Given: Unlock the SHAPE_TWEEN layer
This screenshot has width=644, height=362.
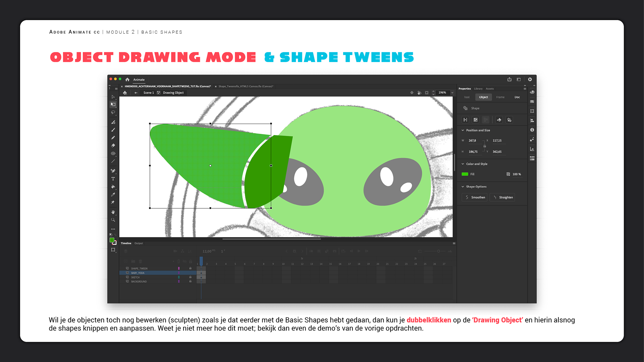Looking at the screenshot, I should pos(190,268).
